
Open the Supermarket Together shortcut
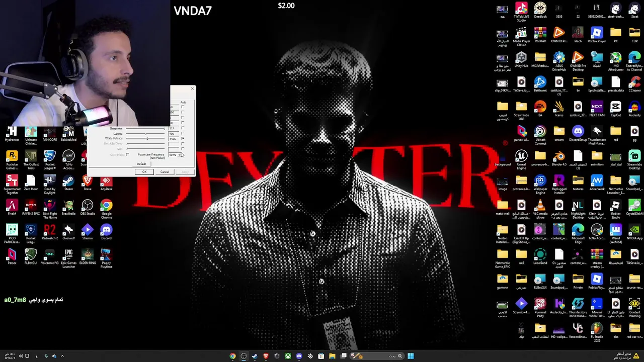coord(12,185)
